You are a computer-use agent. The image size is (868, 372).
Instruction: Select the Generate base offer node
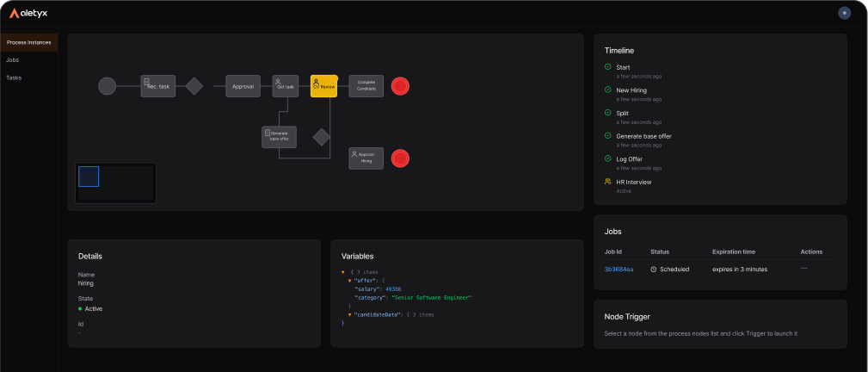279,137
